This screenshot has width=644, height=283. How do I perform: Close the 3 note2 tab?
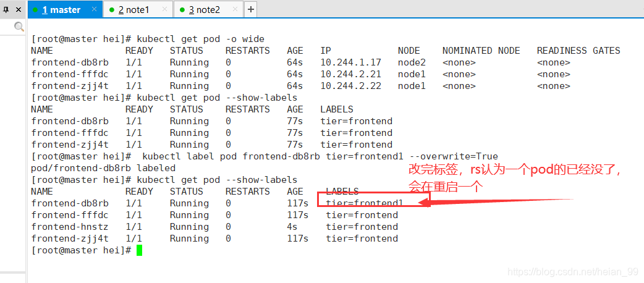click(235, 9)
